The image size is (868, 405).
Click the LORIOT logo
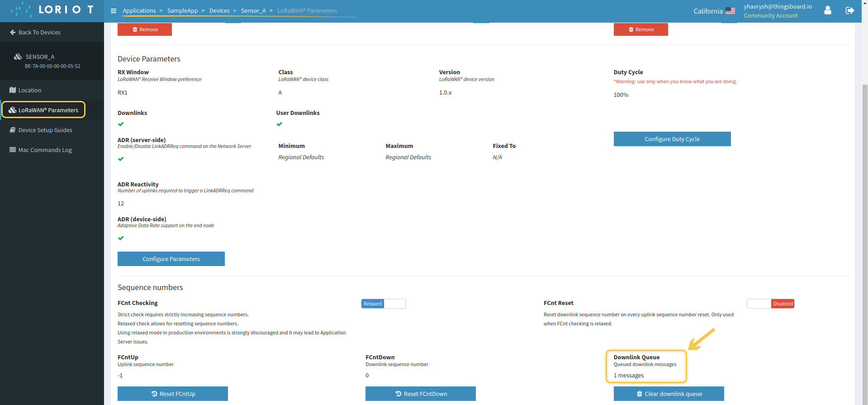(52, 10)
